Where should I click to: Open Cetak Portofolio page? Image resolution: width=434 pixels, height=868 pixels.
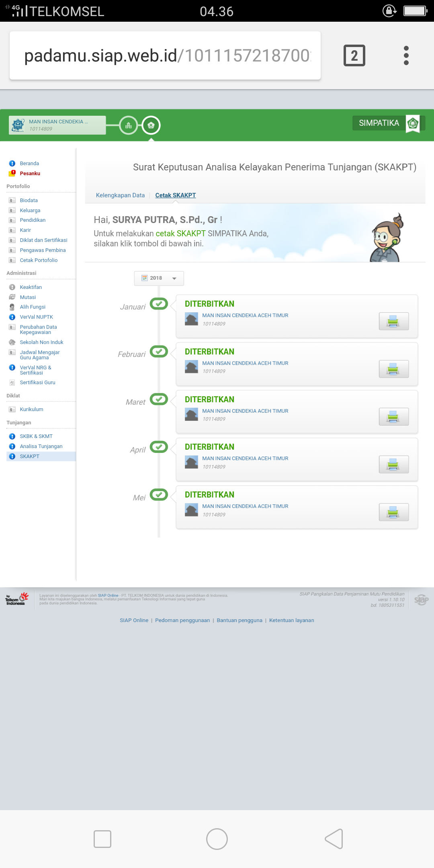[x=39, y=260]
